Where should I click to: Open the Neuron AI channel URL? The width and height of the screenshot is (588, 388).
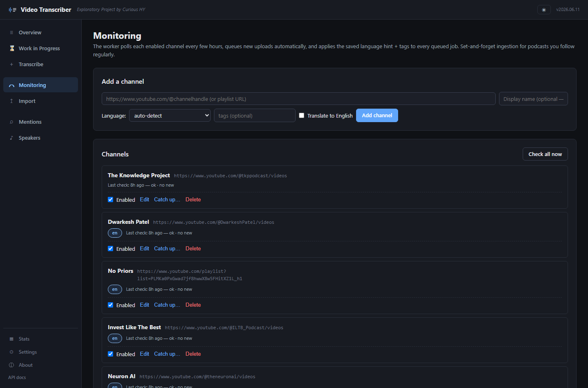tap(197, 377)
